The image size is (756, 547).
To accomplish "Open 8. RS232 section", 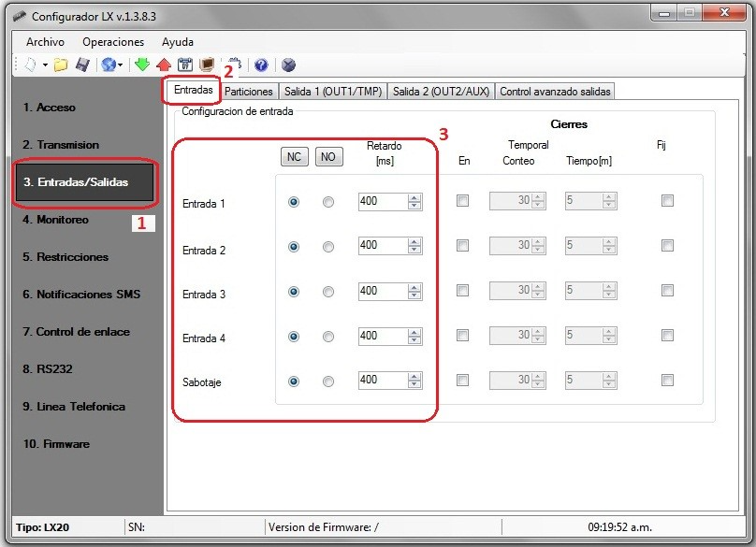I will tap(47, 369).
